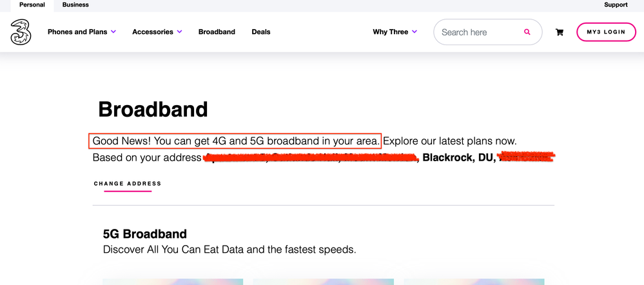
Task: Open the Broadband navigation item
Action: (217, 32)
